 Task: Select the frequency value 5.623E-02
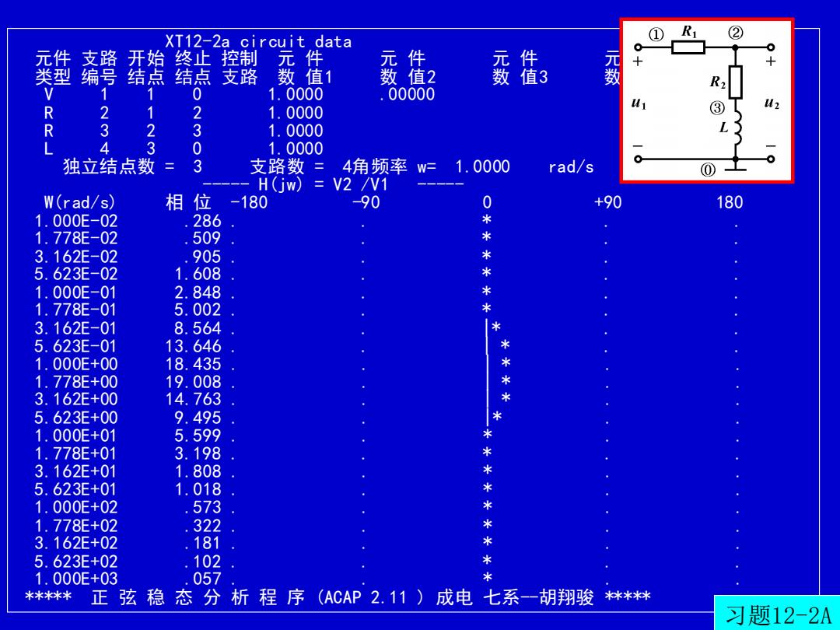tap(76, 275)
